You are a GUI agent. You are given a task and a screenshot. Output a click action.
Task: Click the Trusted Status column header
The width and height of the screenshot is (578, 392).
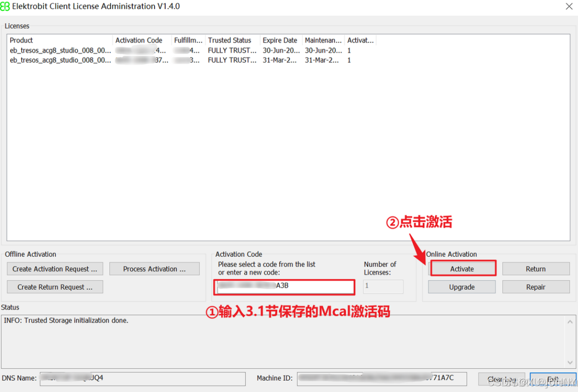point(232,40)
